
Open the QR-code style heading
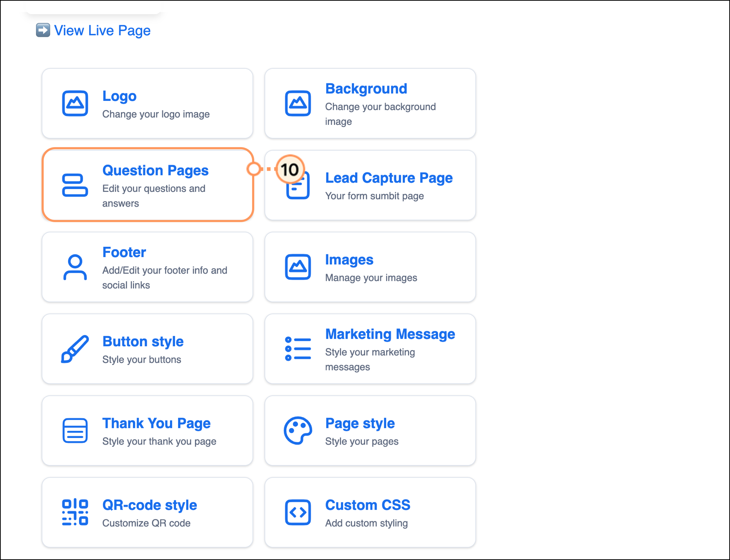(150, 505)
